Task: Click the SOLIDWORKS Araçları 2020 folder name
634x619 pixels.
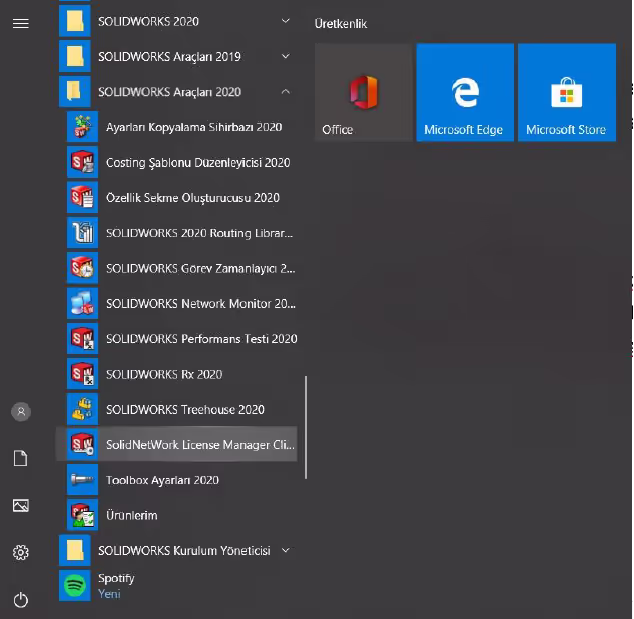Action: point(169,92)
